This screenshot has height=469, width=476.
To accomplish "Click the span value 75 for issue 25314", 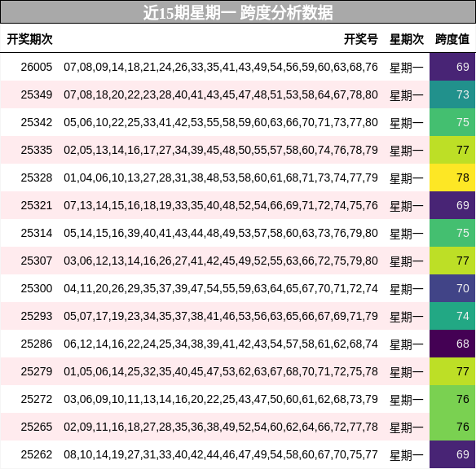I will point(452,233).
